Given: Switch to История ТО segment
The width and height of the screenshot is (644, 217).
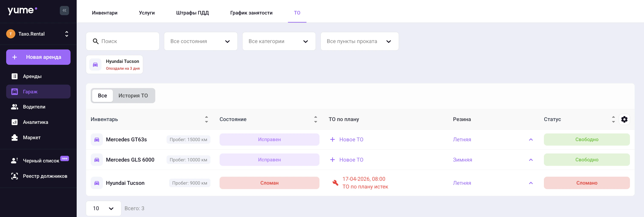Looking at the screenshot, I should pyautogui.click(x=133, y=96).
